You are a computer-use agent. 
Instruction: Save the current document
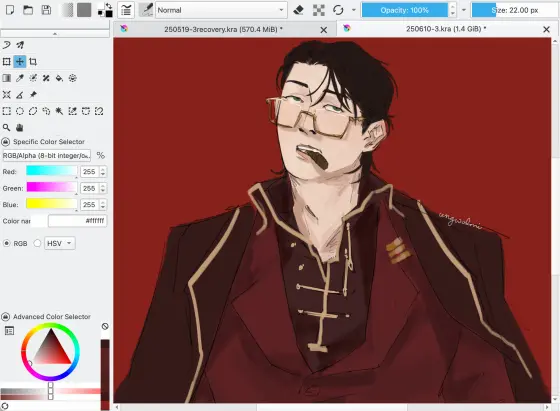pyautogui.click(x=46, y=10)
